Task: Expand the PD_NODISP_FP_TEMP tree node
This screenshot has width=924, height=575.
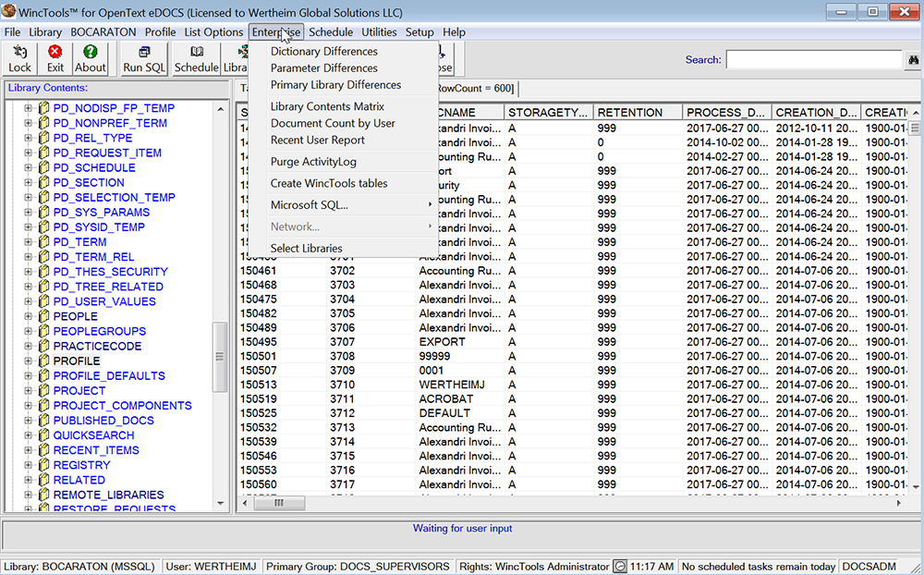Action: (x=28, y=108)
